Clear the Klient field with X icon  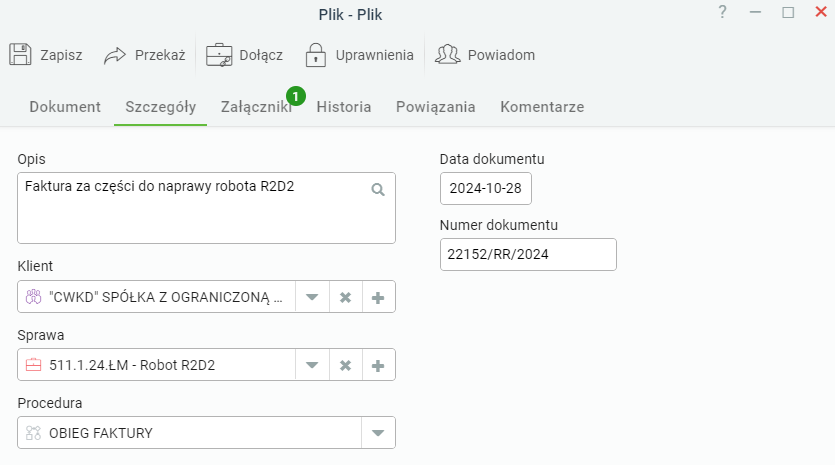pos(346,297)
